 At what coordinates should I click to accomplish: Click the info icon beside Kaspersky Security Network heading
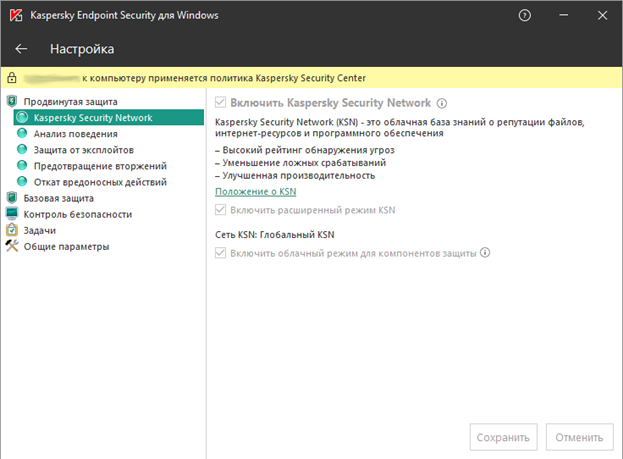(x=442, y=103)
